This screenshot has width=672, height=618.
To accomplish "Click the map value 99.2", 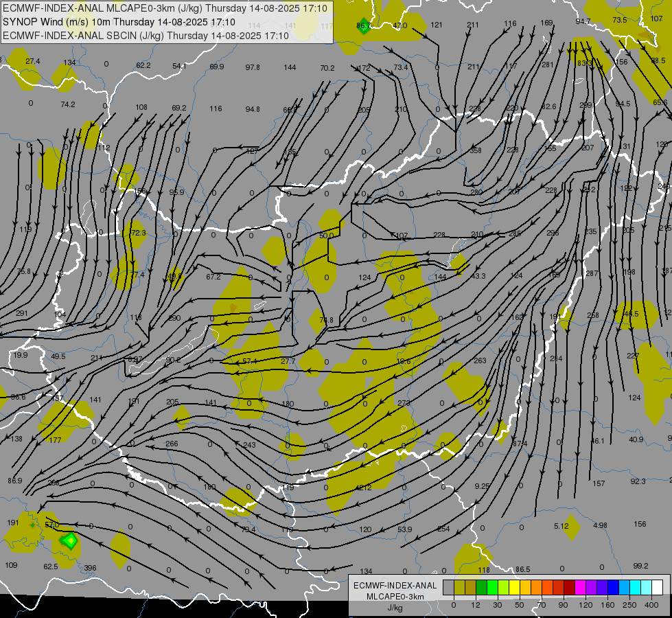I will click(640, 566).
